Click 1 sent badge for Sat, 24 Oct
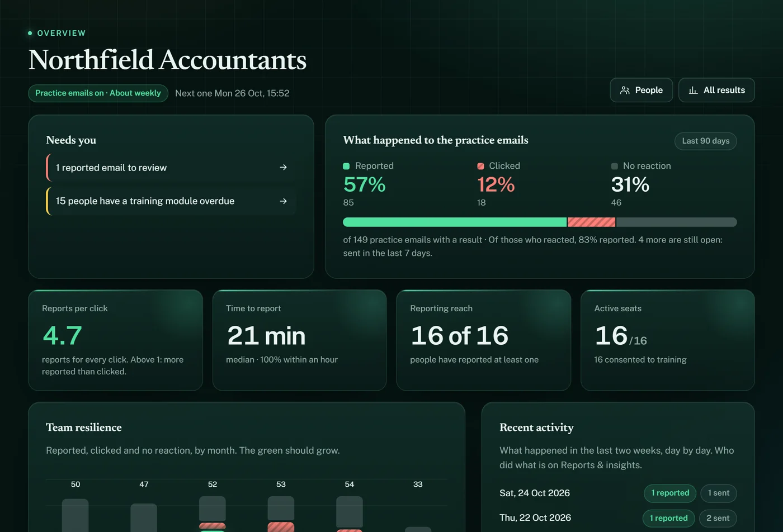 pos(719,493)
